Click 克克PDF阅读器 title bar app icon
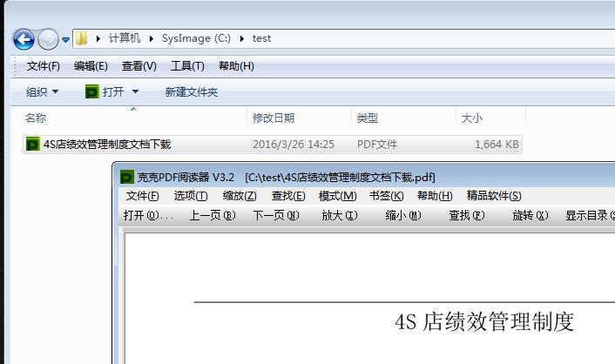 pyautogui.click(x=126, y=178)
